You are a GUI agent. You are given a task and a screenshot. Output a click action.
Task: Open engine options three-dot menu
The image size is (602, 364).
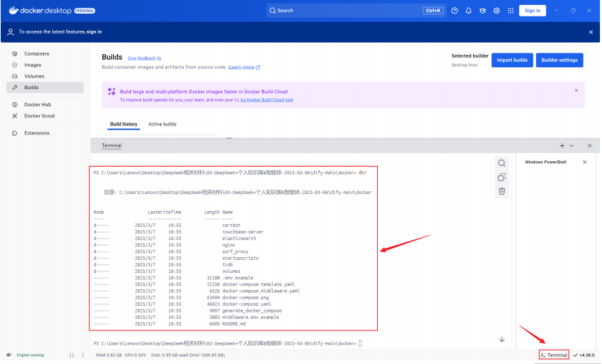pyautogui.click(x=82, y=355)
